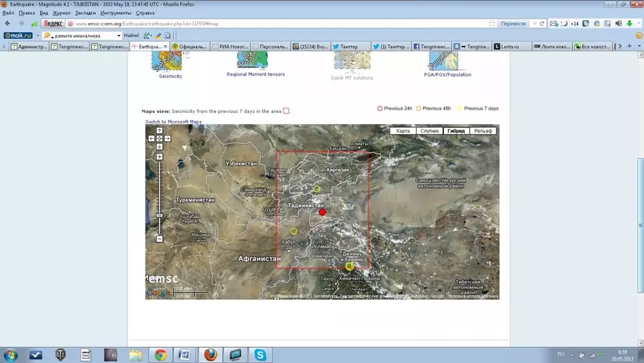Pan the map up with arrow button
Image resolution: width=644 pixels, height=363 pixels.
(160, 130)
